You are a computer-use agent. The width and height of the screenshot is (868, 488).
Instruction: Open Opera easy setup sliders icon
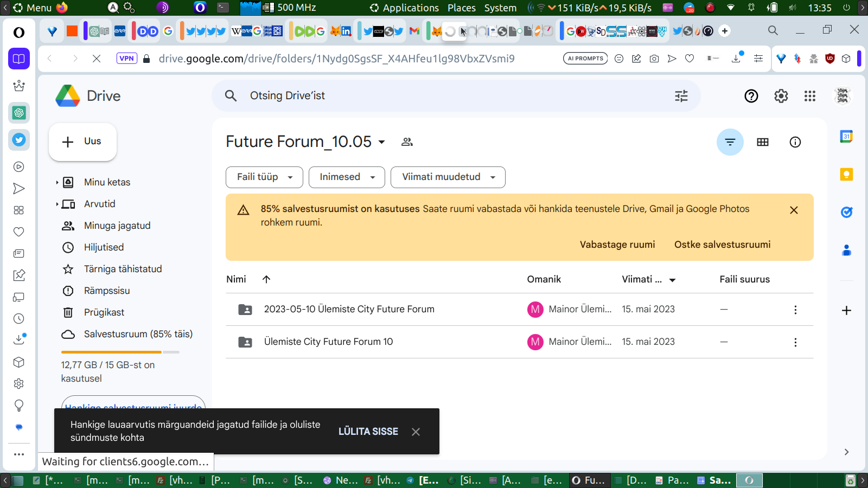[758, 59]
